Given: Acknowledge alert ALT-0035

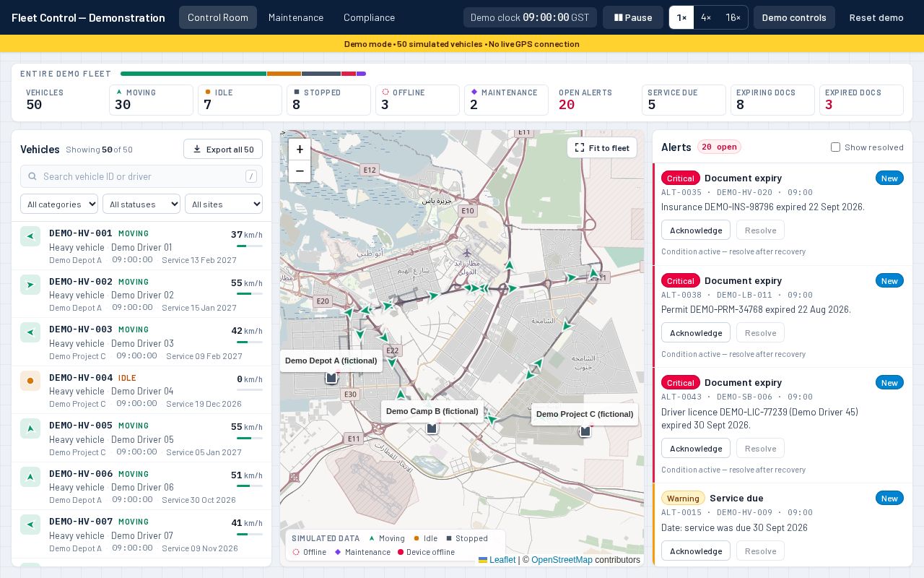Looking at the screenshot, I should pyautogui.click(x=696, y=230).
